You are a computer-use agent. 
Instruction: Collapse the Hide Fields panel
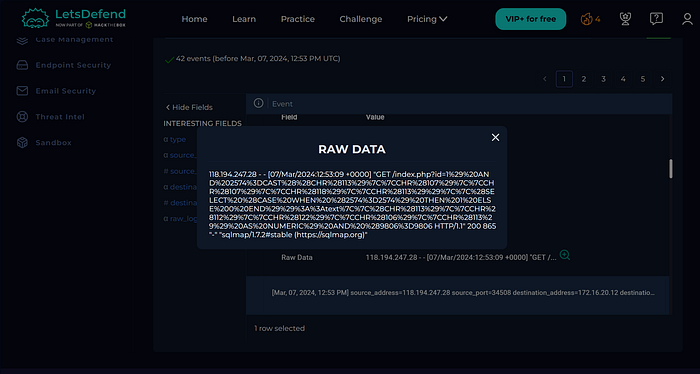[189, 108]
